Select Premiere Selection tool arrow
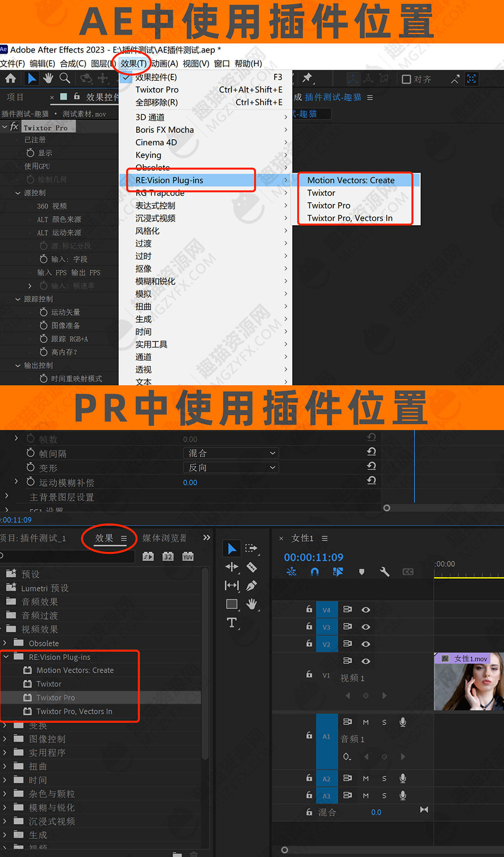The width and height of the screenshot is (504, 857). 232,549
